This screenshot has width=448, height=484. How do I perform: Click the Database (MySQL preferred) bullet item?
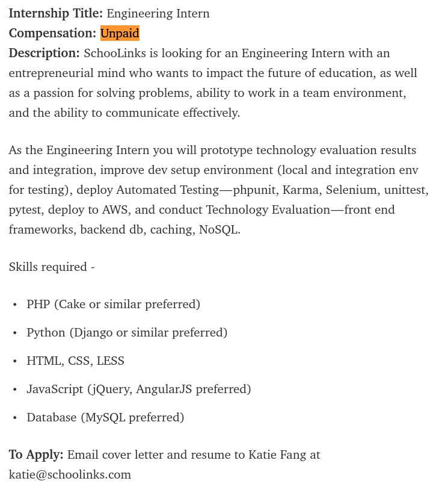(105, 417)
